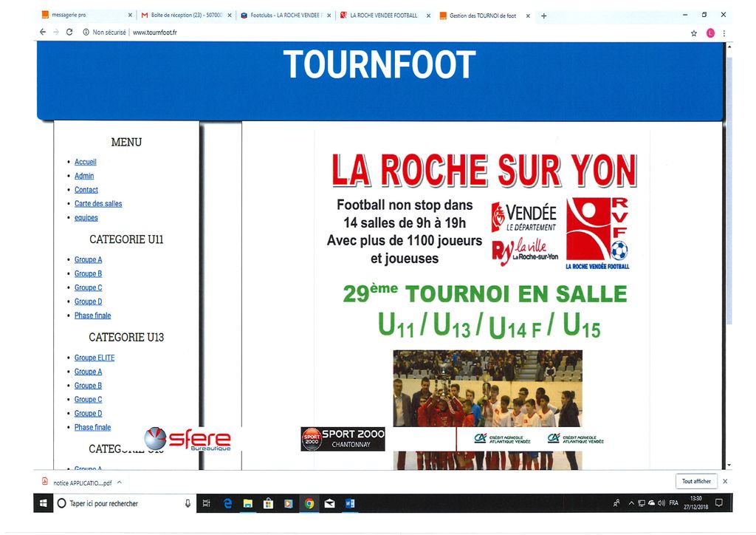
Task: Click the Tout afficher downloads button
Action: [696, 481]
